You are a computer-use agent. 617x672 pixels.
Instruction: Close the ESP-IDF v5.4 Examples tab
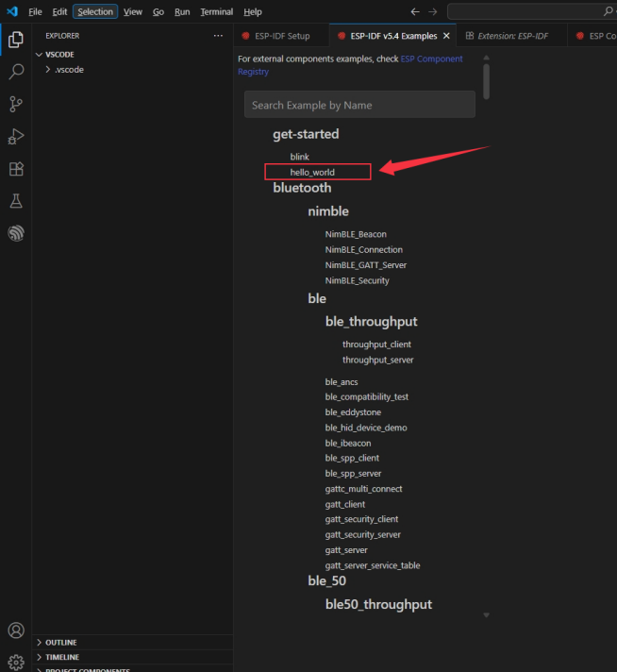click(x=446, y=36)
